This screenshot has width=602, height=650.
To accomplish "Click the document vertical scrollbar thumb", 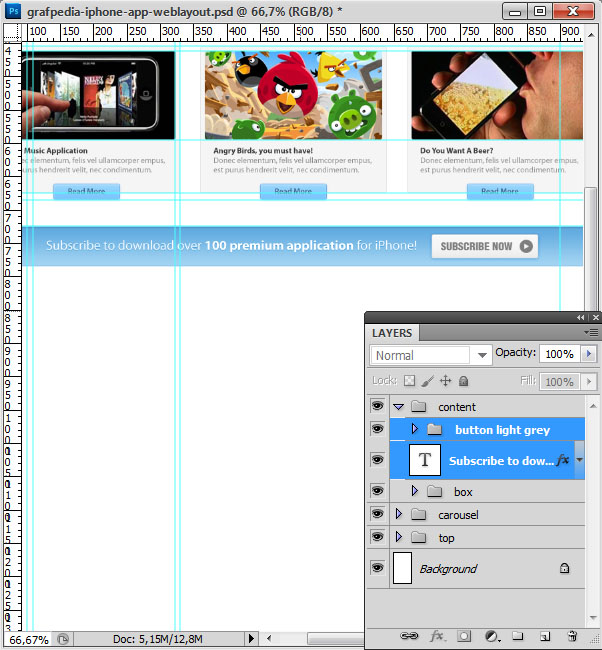I will (x=590, y=249).
